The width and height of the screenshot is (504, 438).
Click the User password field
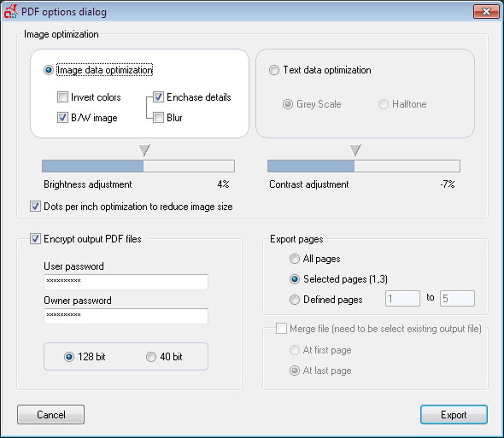coord(126,282)
